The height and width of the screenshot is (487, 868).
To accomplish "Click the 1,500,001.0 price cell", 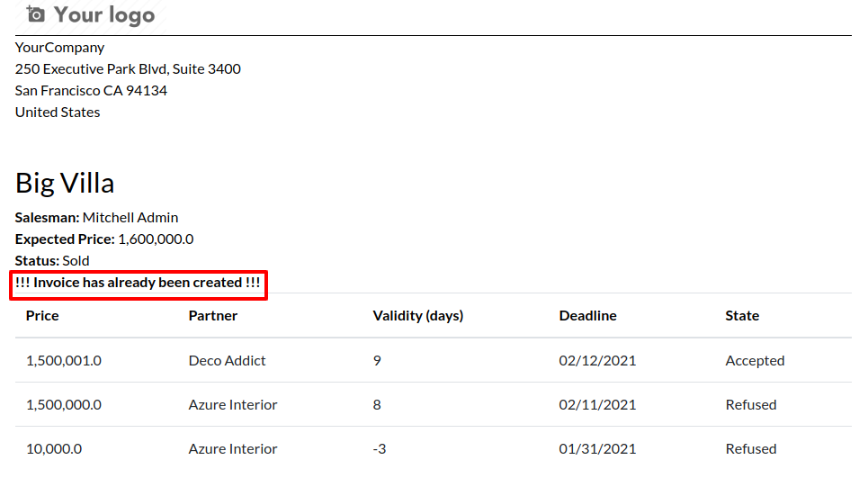I will pyautogui.click(x=64, y=360).
